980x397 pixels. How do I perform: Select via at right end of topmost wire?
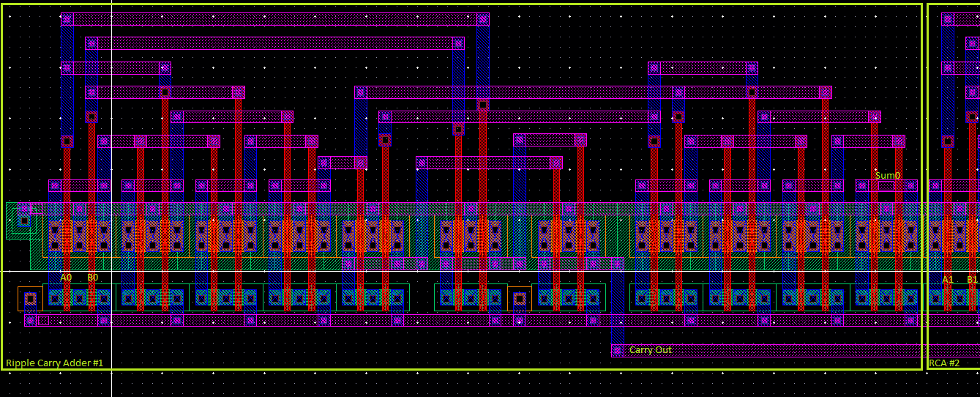tap(483, 19)
